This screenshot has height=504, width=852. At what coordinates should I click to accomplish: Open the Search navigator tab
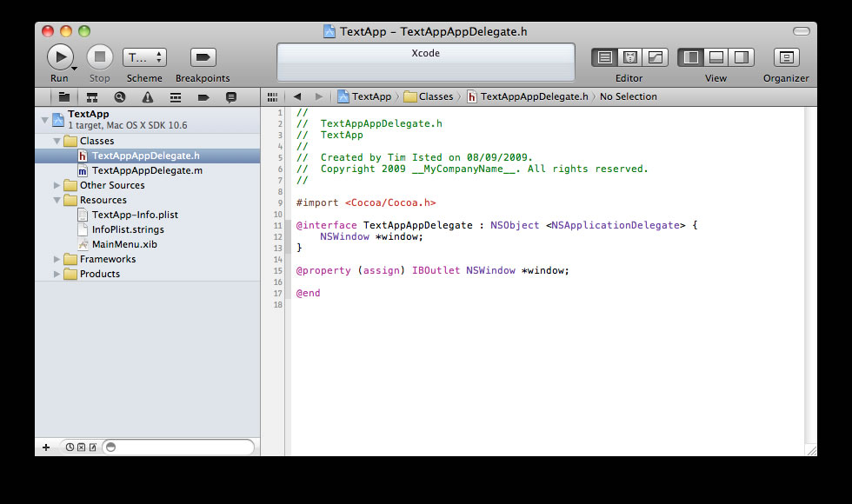119,97
